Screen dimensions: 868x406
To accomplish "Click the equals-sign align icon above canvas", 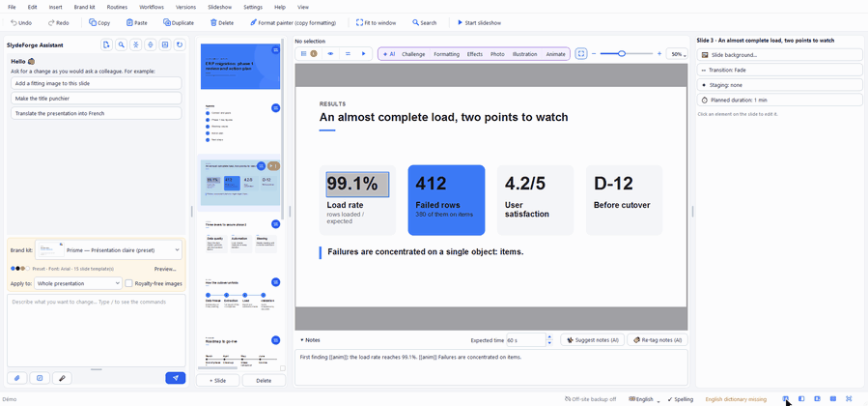I will click(x=348, y=54).
